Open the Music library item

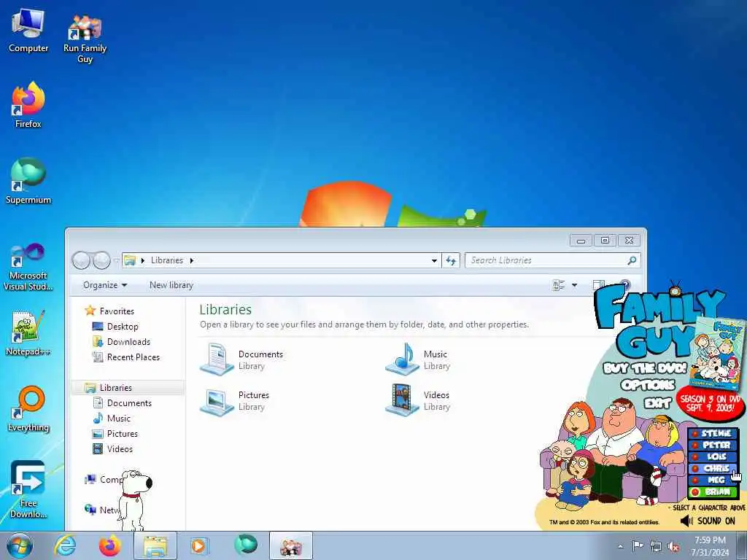(418, 359)
